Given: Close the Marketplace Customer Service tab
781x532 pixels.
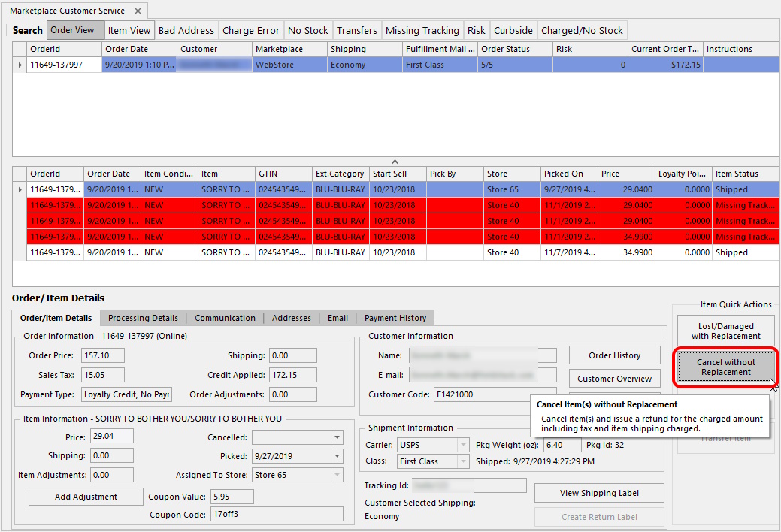Looking at the screenshot, I should tap(138, 11).
